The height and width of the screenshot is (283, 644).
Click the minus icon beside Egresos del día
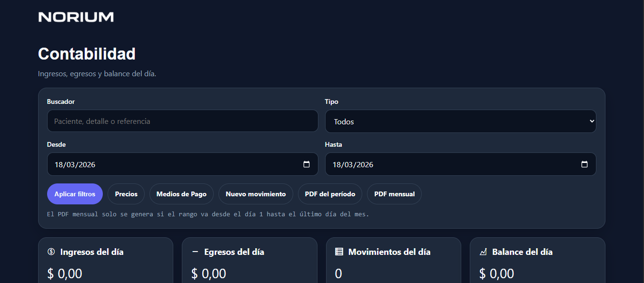pyautogui.click(x=195, y=252)
